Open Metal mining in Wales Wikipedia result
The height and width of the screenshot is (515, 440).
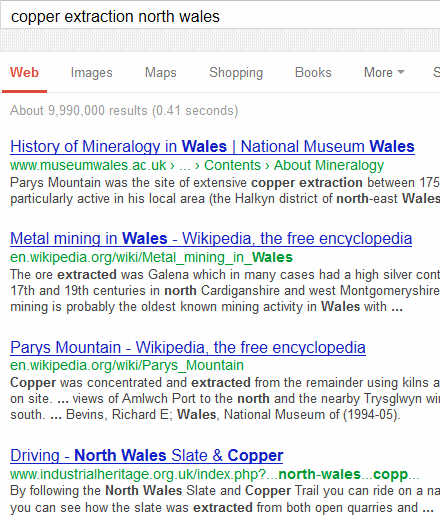pos(211,239)
